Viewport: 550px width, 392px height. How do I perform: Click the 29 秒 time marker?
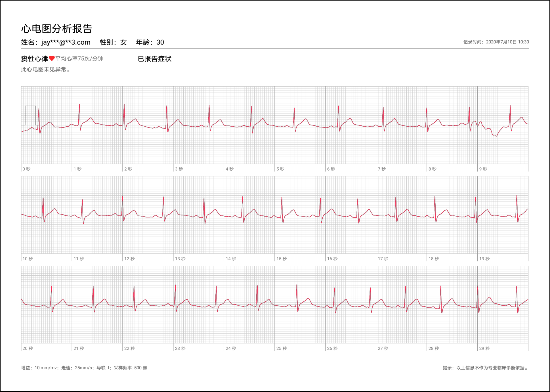click(x=485, y=348)
